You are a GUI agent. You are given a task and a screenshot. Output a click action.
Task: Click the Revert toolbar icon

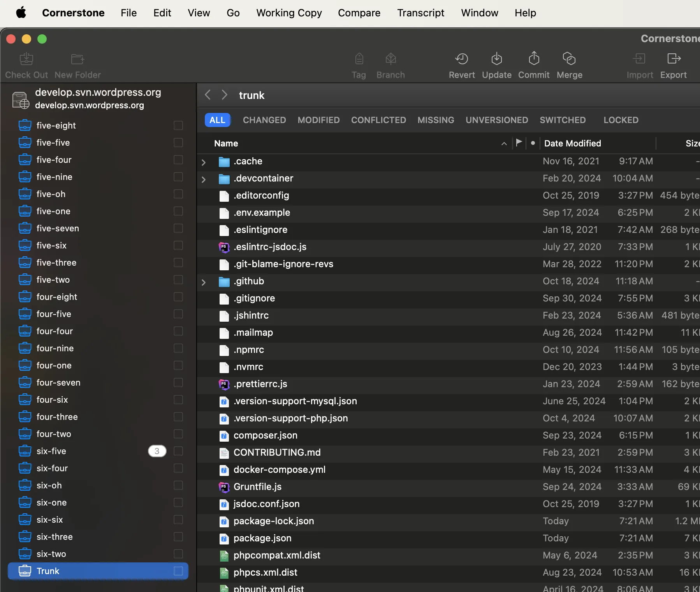point(462,59)
